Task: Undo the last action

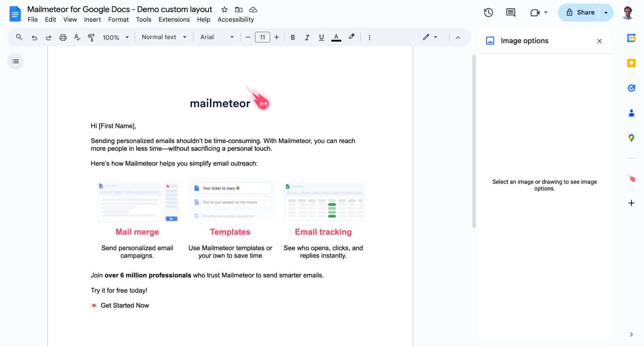Action: (x=34, y=37)
